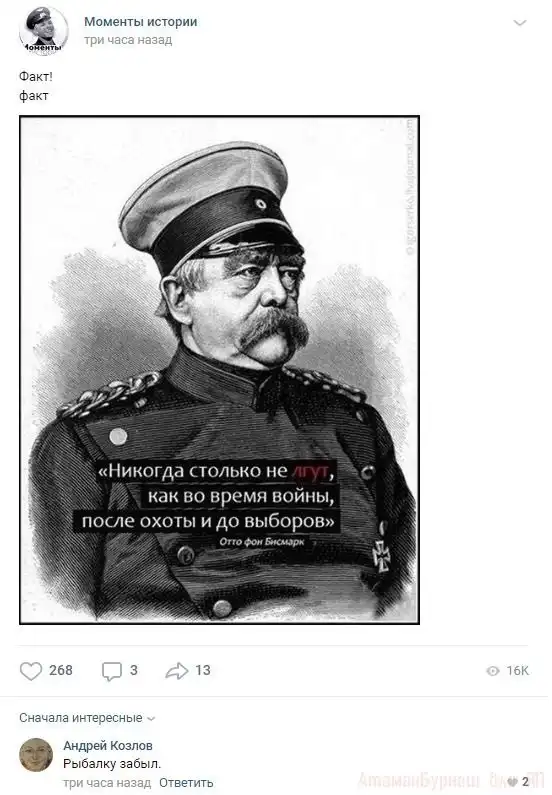The image size is (552, 795).
Task: Open Моменты истории group avatar
Action: [44, 31]
